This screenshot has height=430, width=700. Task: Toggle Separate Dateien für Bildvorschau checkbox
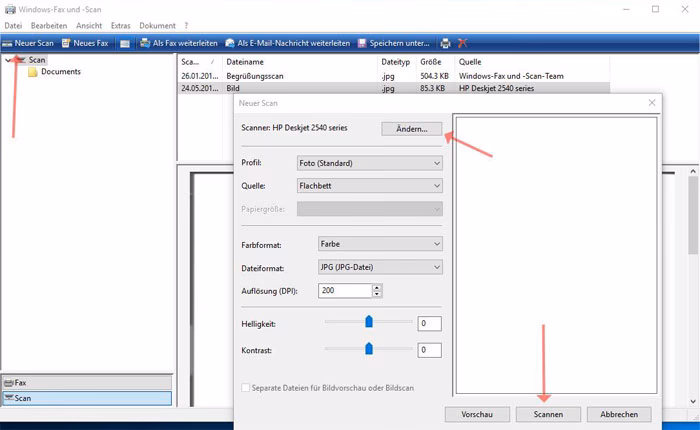[x=246, y=388]
